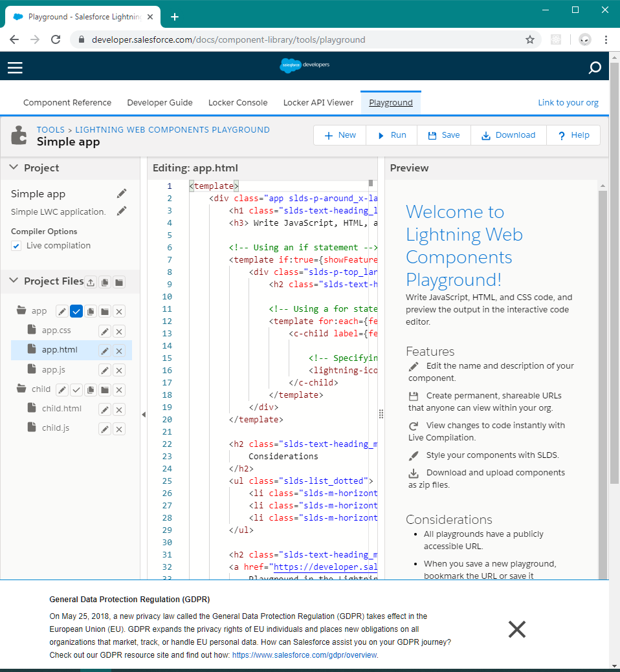Collapse the left panel with arrow handle
This screenshot has width=620, height=672.
pos(144,415)
